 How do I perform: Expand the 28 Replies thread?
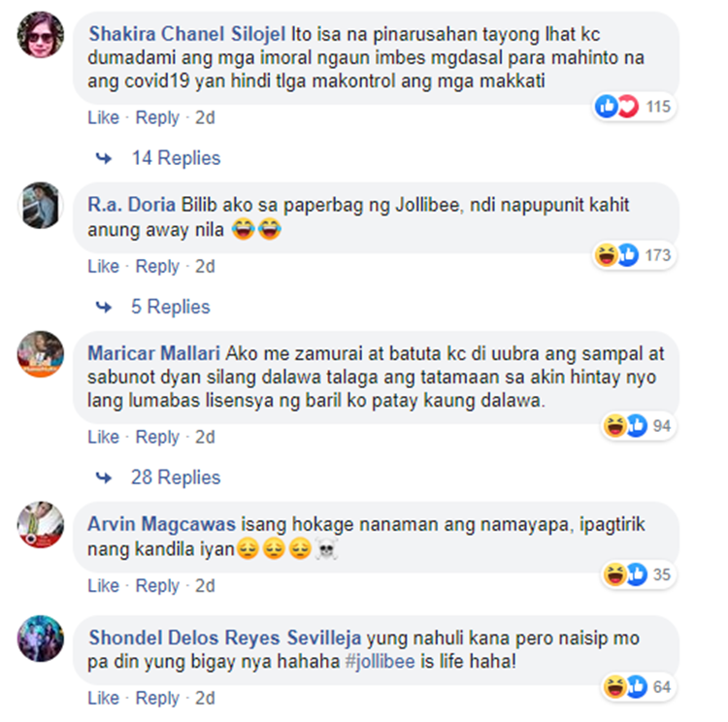pos(176,477)
